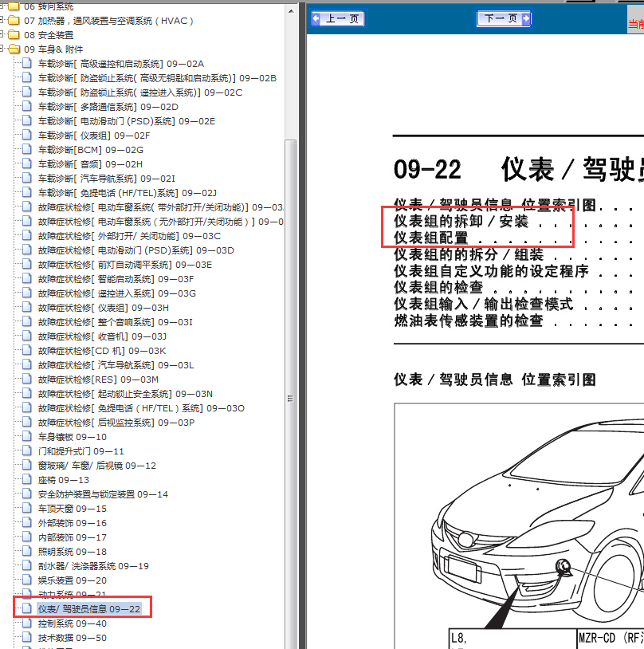Click page icon for 收音机 09-03J
Viewport: 644px width, 649px height.
click(x=27, y=336)
